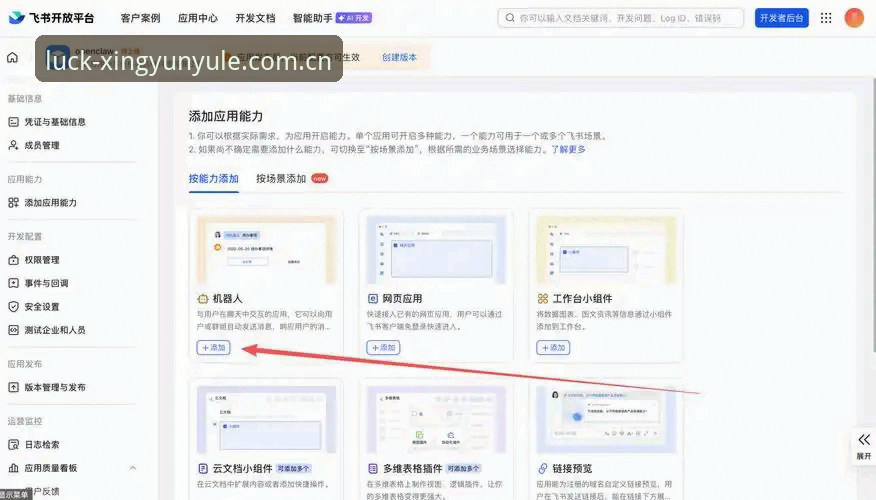This screenshot has width=876, height=500.
Task: Click the 网页应用 card title
Action: (402, 299)
